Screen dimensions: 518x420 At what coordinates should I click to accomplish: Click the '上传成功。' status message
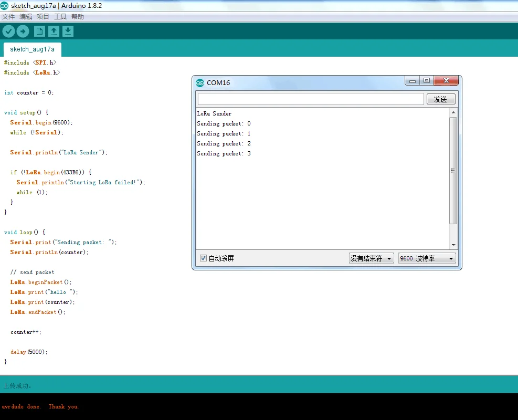click(17, 386)
